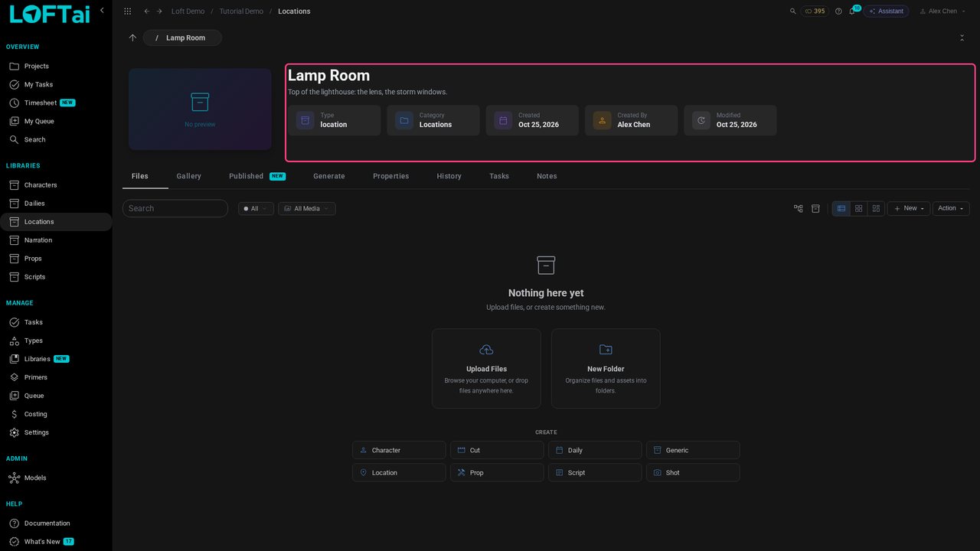Image resolution: width=980 pixels, height=551 pixels.
Task: Expand the Action dropdown menu
Action: pos(951,208)
